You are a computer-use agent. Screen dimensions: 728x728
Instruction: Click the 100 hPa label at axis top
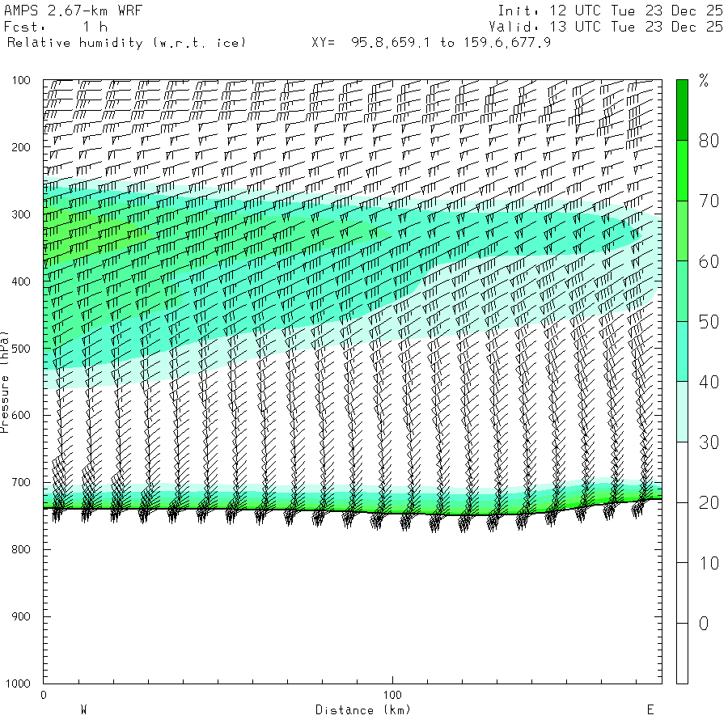pyautogui.click(x=21, y=80)
